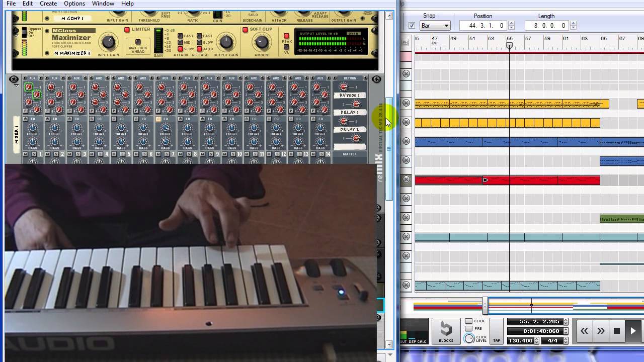Select VU mode for the output meter
Image resolution: width=644 pixels, height=362 pixels.
(286, 46)
